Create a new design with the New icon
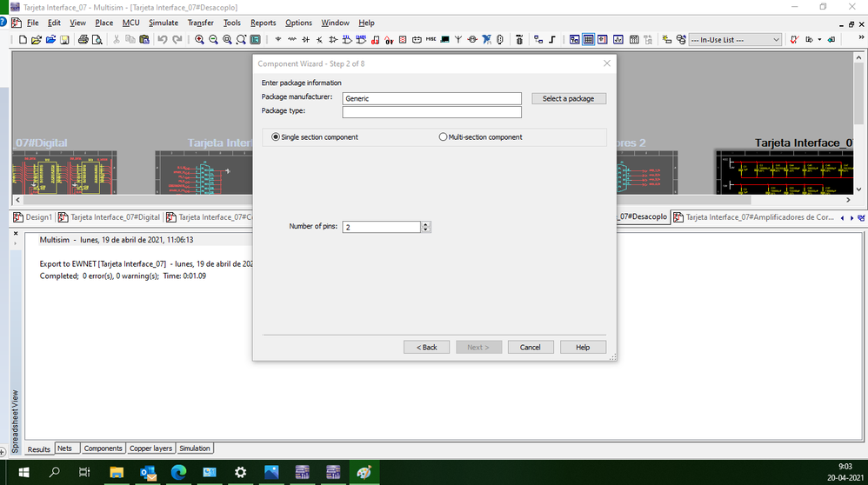The height and width of the screenshot is (485, 868). (23, 39)
